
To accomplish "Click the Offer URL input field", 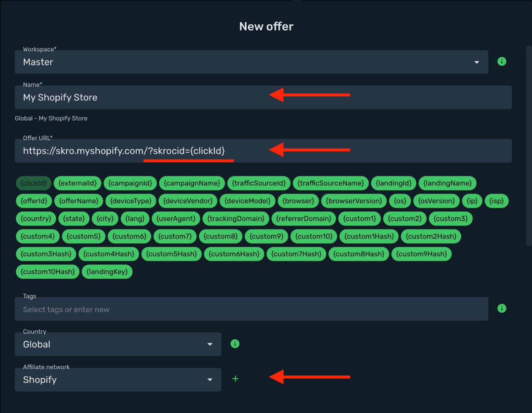I will click(263, 151).
